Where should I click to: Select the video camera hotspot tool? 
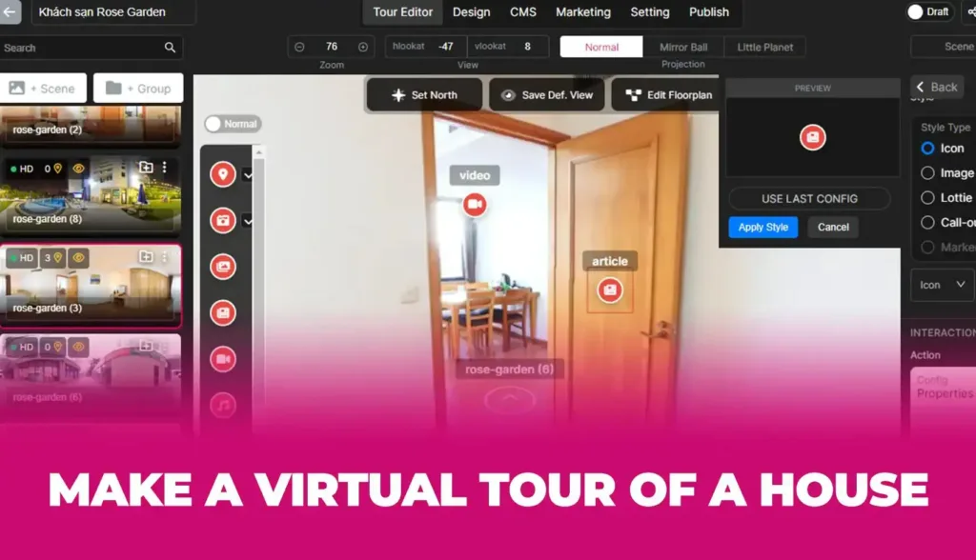223,359
